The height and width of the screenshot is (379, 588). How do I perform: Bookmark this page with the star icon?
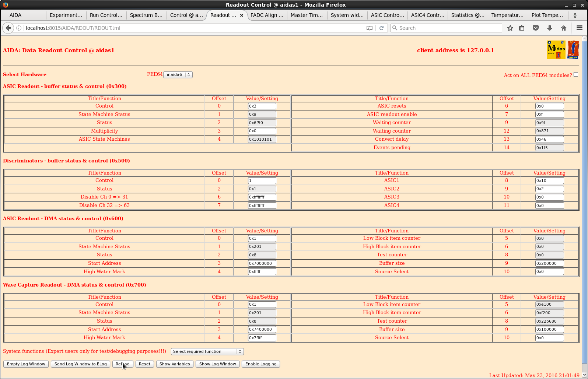pos(510,28)
